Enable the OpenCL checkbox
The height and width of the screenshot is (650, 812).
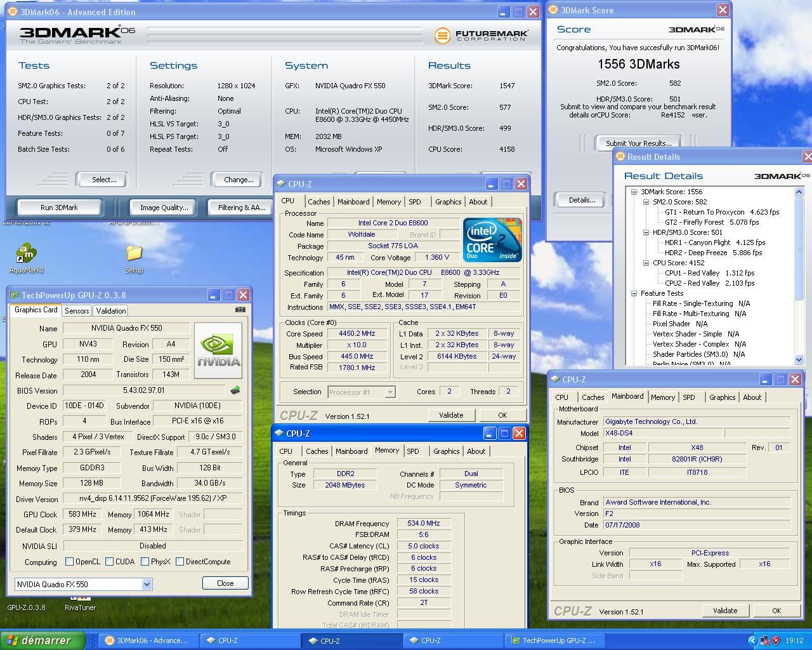[x=70, y=562]
